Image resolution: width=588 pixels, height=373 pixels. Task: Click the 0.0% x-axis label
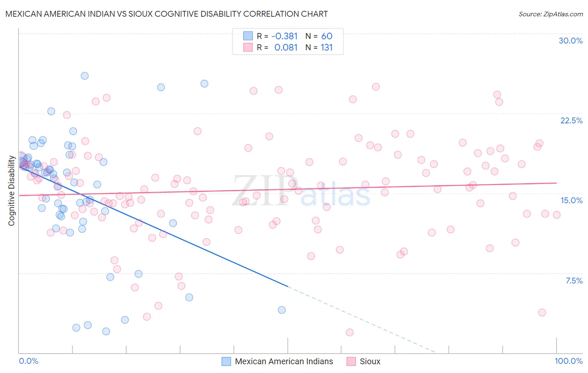click(28, 361)
